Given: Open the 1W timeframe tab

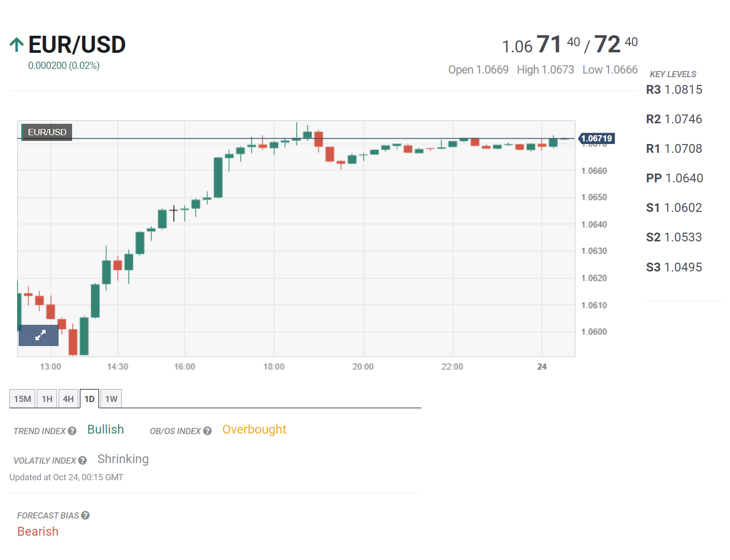Looking at the screenshot, I should pyautogui.click(x=111, y=399).
